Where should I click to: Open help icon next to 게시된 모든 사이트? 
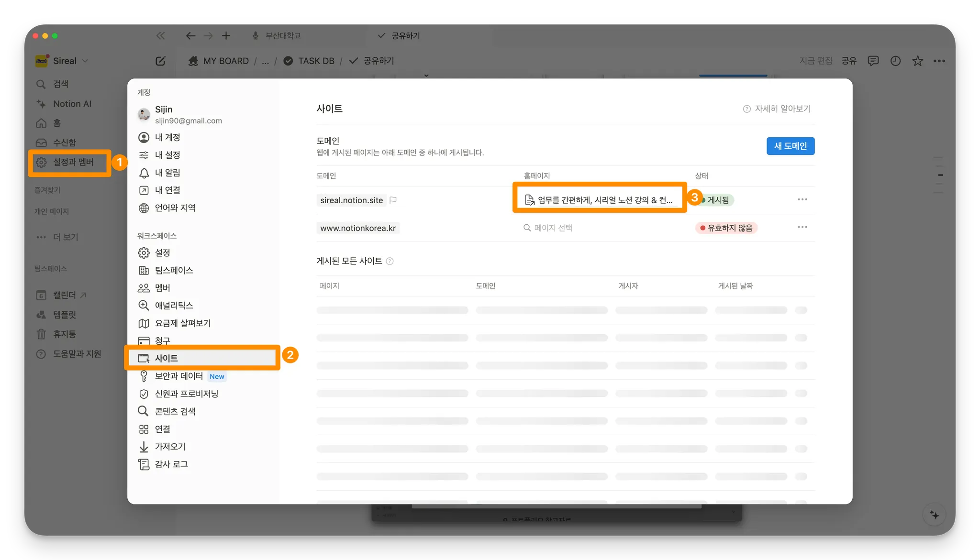(x=390, y=261)
